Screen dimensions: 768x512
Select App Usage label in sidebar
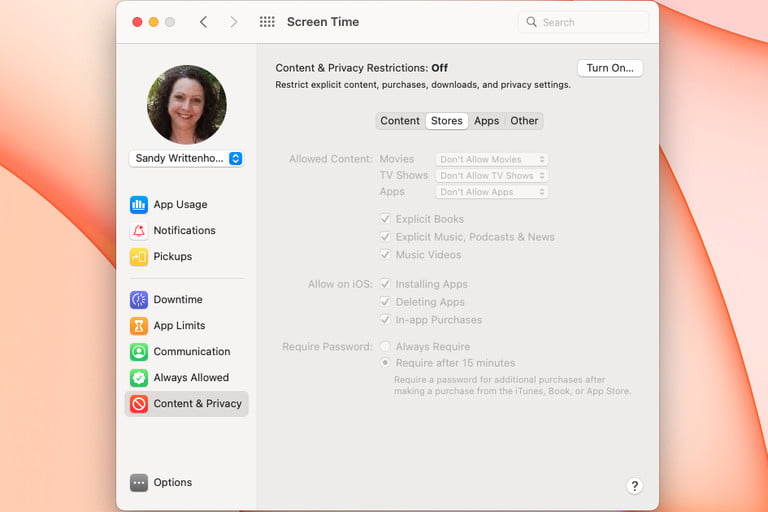coord(180,204)
